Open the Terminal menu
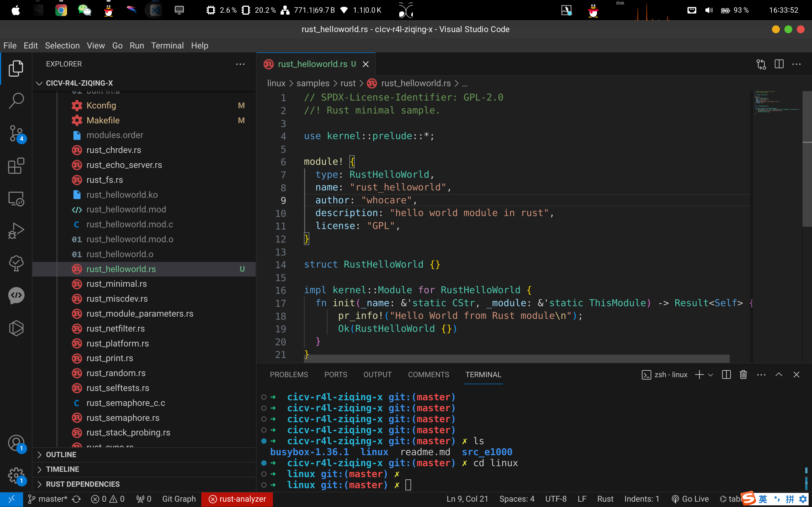812x507 pixels. (167, 46)
